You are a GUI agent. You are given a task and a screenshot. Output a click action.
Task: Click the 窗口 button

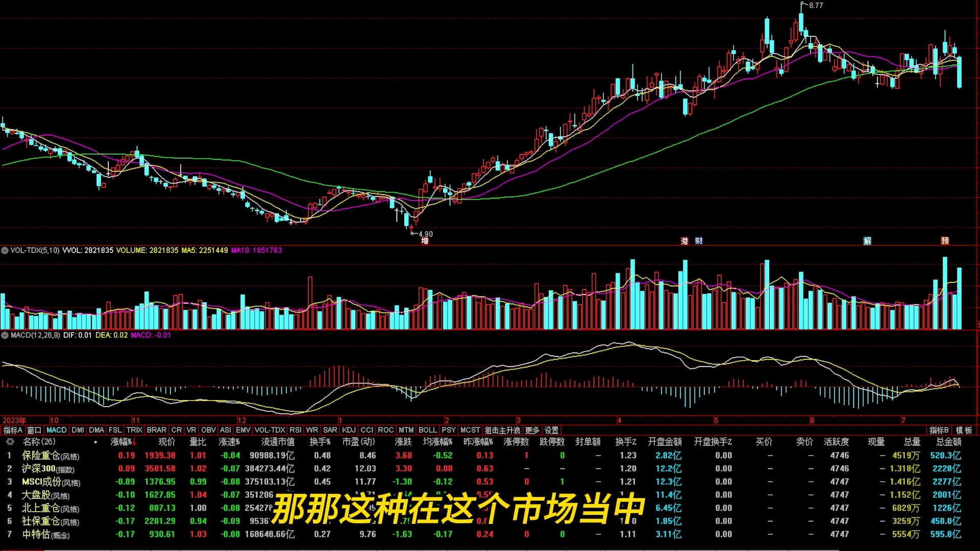coord(34,430)
